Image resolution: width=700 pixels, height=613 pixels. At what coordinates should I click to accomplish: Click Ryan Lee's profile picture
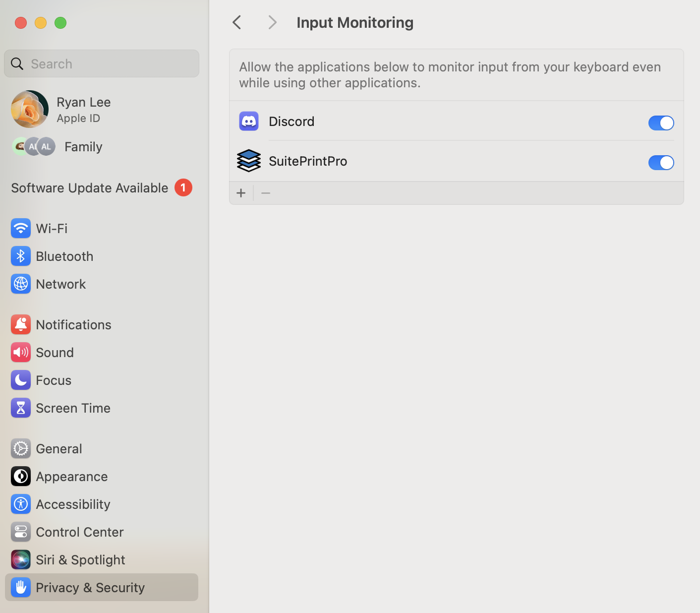tap(30, 109)
